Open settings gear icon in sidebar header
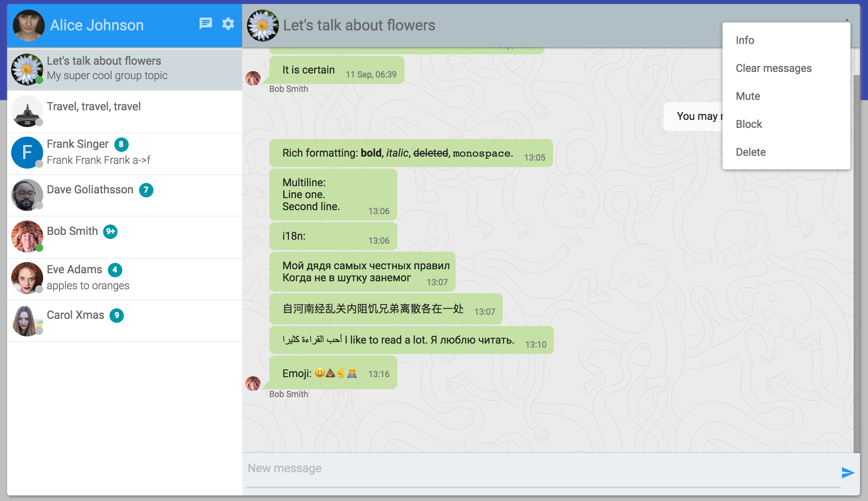This screenshot has width=868, height=501. click(228, 24)
